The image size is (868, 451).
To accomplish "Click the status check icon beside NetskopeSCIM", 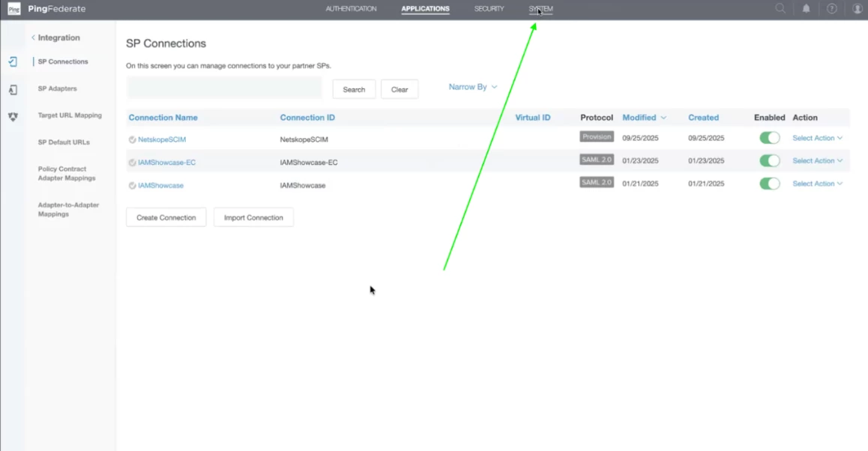I will pyautogui.click(x=133, y=139).
